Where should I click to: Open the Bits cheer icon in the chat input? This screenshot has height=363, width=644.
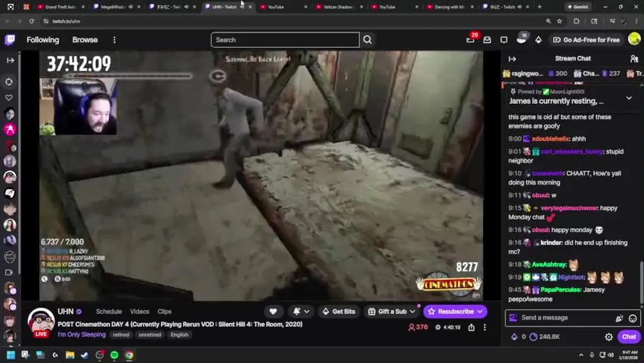click(x=619, y=318)
